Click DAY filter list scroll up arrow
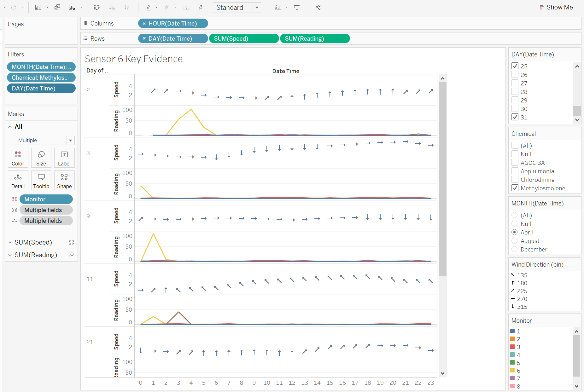 coord(577,66)
